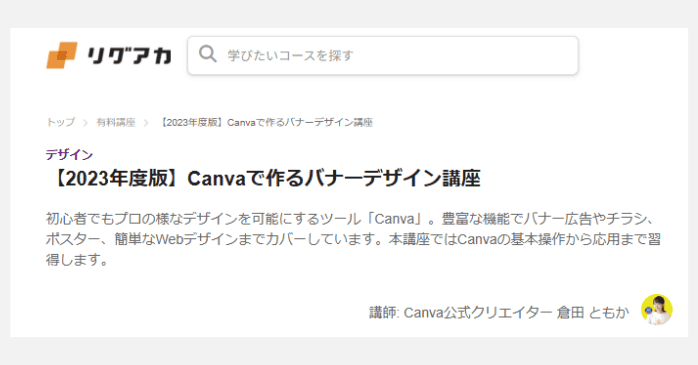Click the course description paragraph starting 初心者でも
698x365 pixels.
[353, 239]
